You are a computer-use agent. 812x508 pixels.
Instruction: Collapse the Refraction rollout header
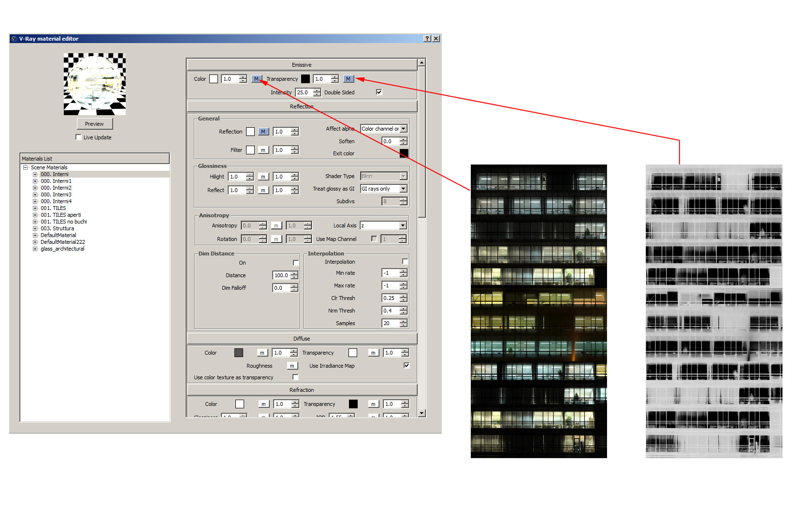(302, 390)
